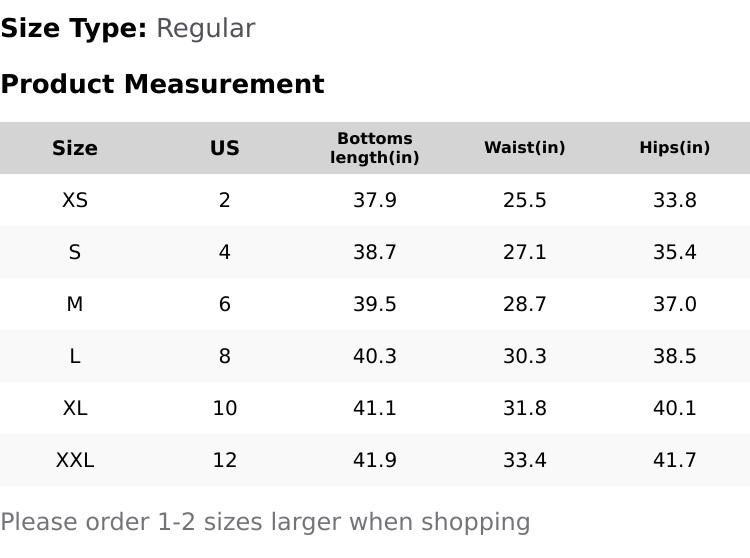Click hips value 40.1
Viewport: 750px width, 558px height.
(675, 408)
